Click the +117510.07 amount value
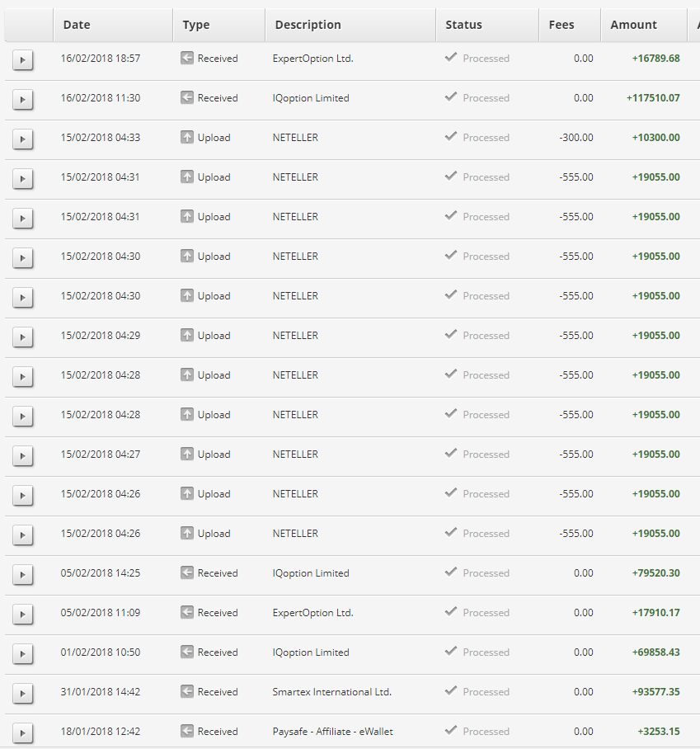The width and height of the screenshot is (700, 749). tap(653, 98)
